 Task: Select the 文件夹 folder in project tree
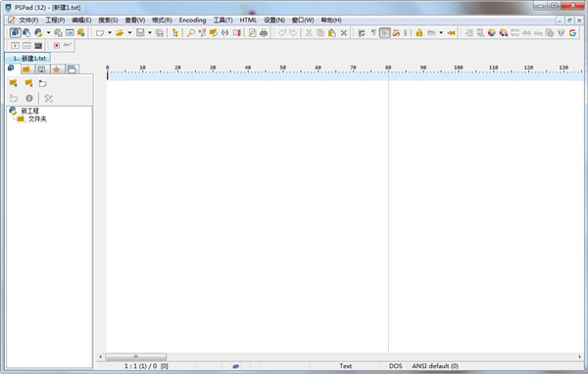[37, 119]
